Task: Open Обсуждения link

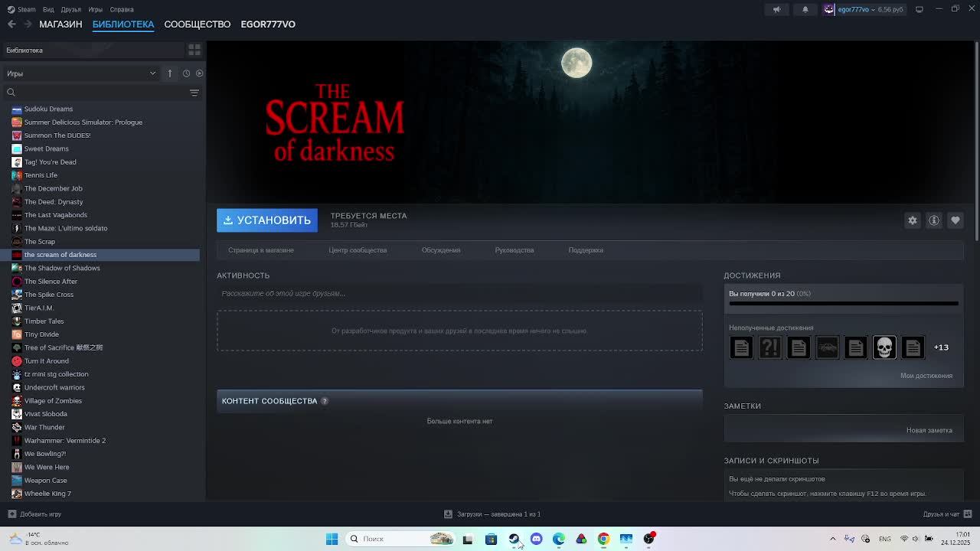Action: (x=441, y=250)
